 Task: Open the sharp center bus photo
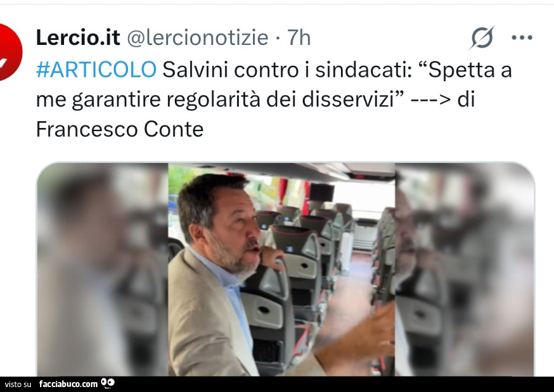coord(281,270)
